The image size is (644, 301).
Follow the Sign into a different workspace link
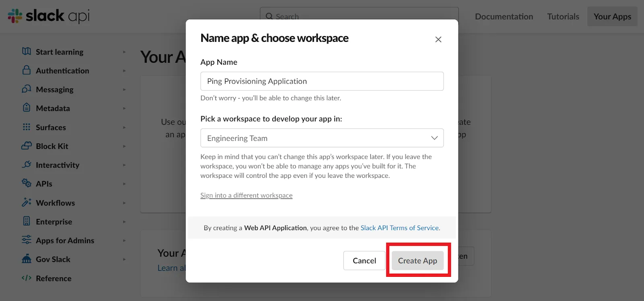246,195
